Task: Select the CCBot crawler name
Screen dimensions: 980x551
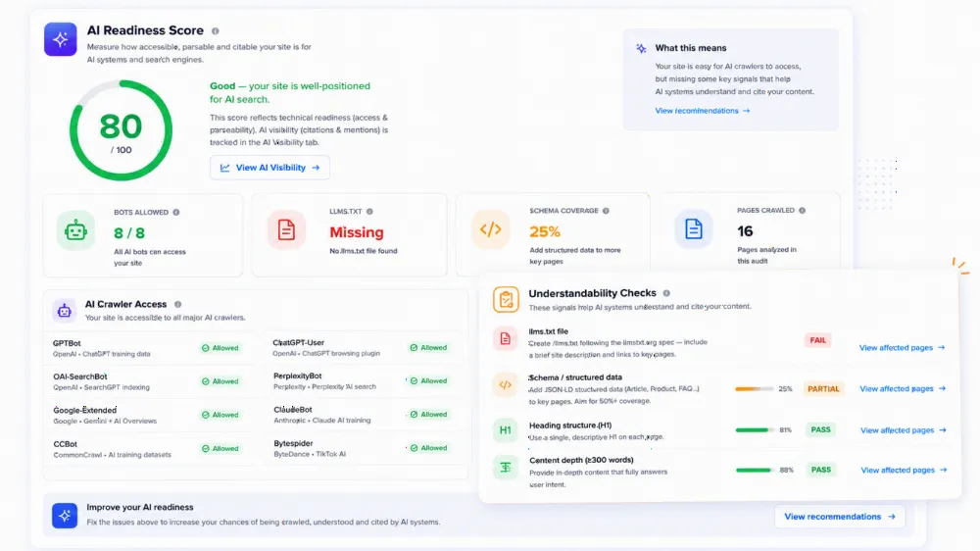Action: pyautogui.click(x=65, y=444)
